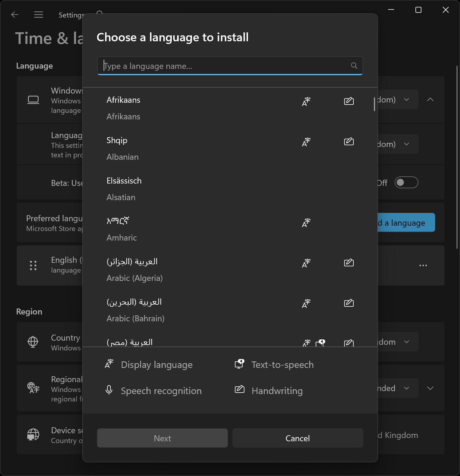Select the Amharic language entry
The width and height of the screenshot is (460, 476).
point(230,229)
